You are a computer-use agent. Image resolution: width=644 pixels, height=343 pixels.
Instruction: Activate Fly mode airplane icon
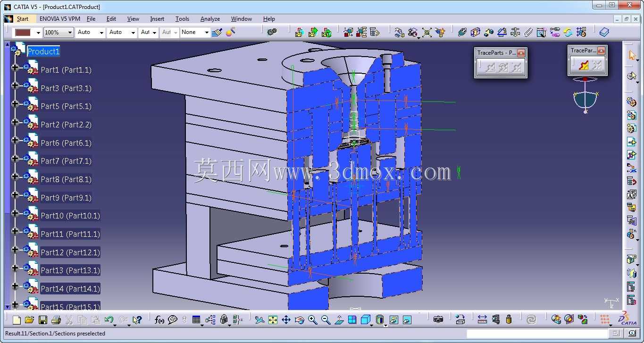(259, 320)
